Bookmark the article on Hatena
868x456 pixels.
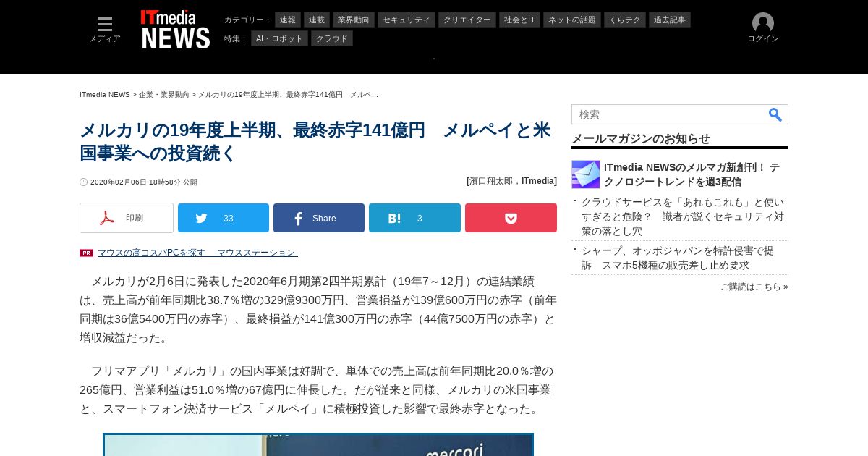pyautogui.click(x=414, y=218)
